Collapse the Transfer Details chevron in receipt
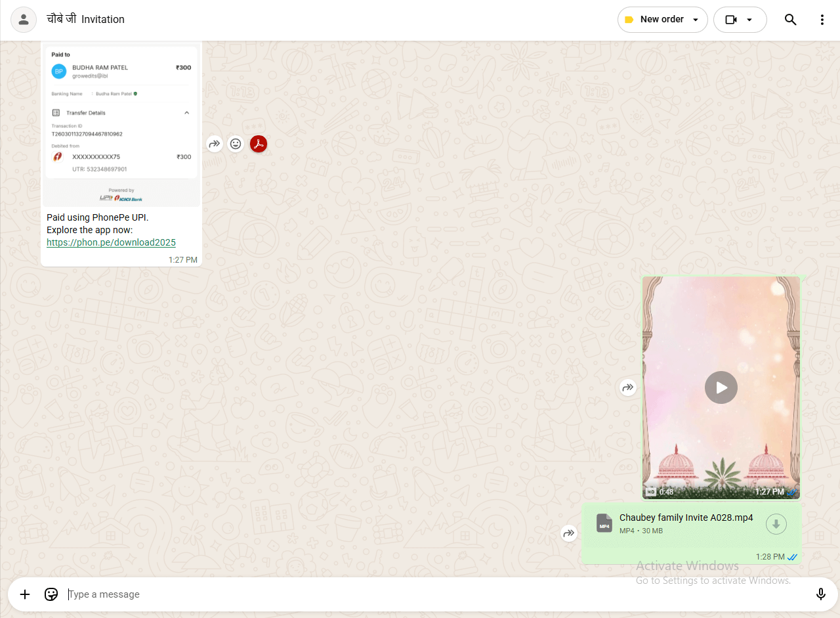 point(186,113)
